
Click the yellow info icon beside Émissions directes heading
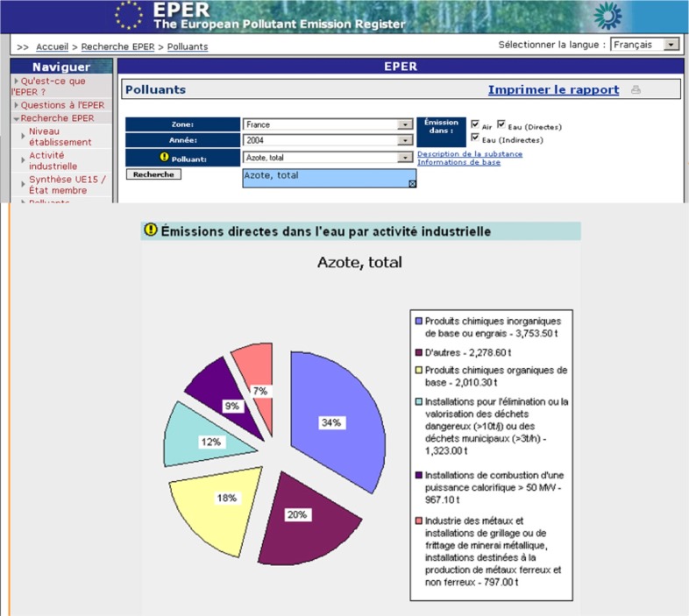151,230
